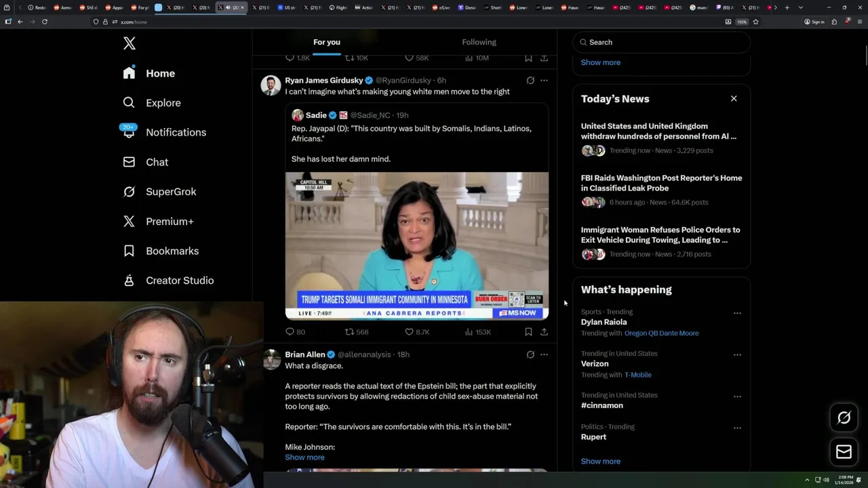
Task: Open more options for Verizon trend
Action: [737, 354]
